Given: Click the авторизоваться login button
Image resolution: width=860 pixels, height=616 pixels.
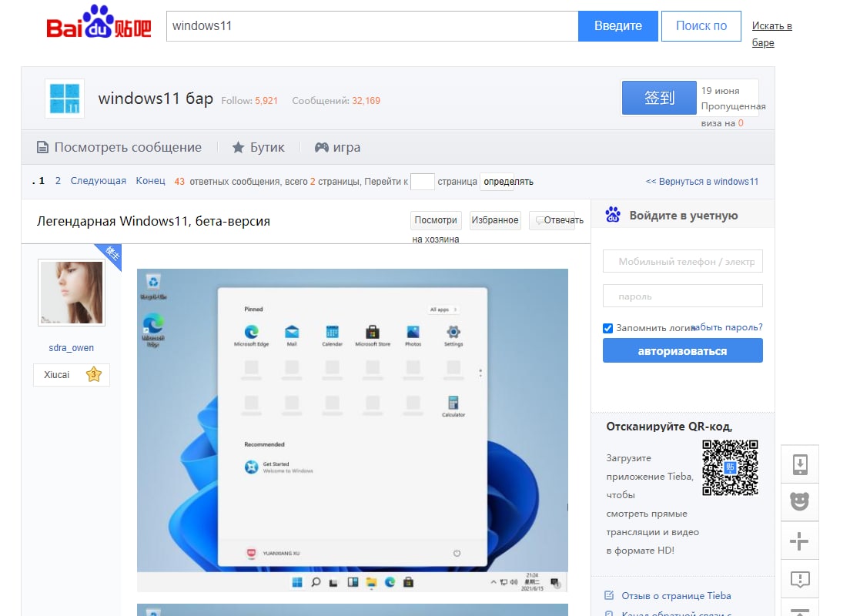Looking at the screenshot, I should coord(682,350).
